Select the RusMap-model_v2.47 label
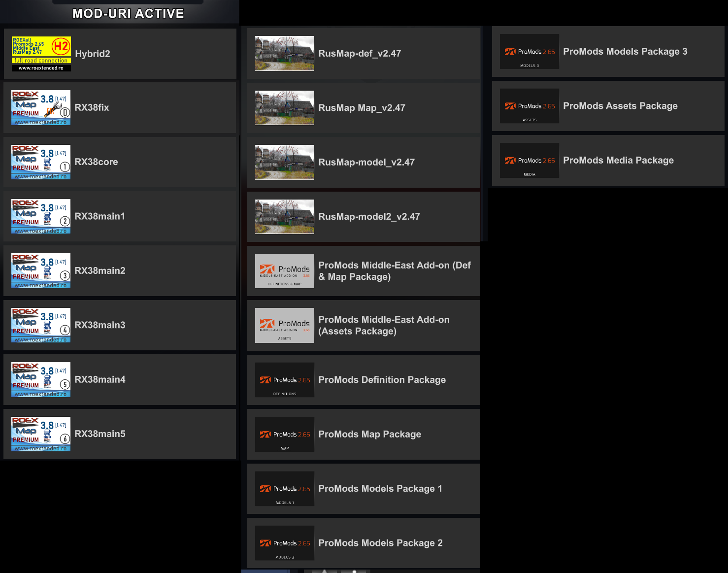728x573 pixels. click(x=366, y=162)
